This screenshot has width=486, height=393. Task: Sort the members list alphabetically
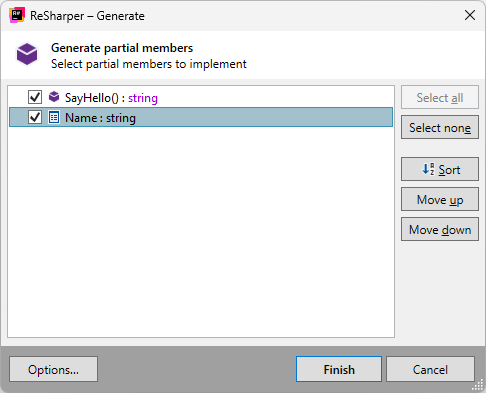[x=440, y=169]
